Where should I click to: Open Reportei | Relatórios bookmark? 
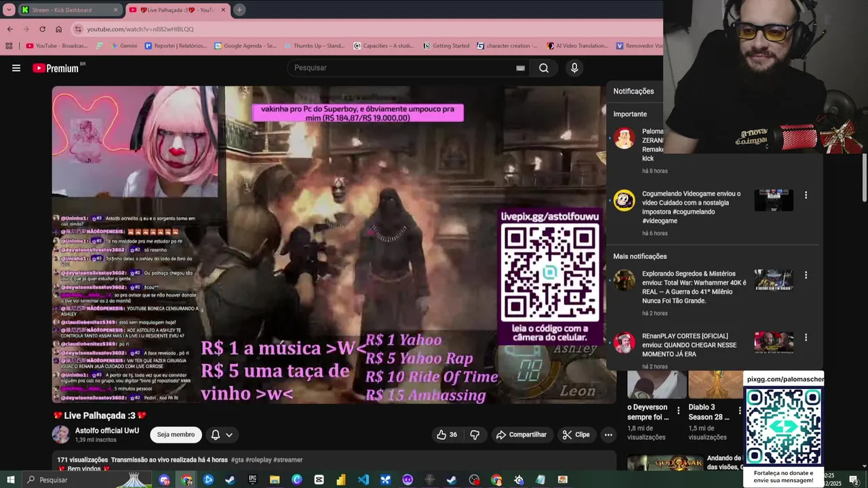tap(176, 46)
